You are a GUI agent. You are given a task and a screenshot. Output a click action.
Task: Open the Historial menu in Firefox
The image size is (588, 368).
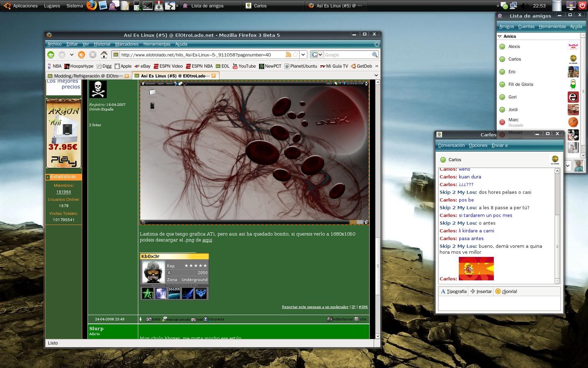tap(102, 44)
